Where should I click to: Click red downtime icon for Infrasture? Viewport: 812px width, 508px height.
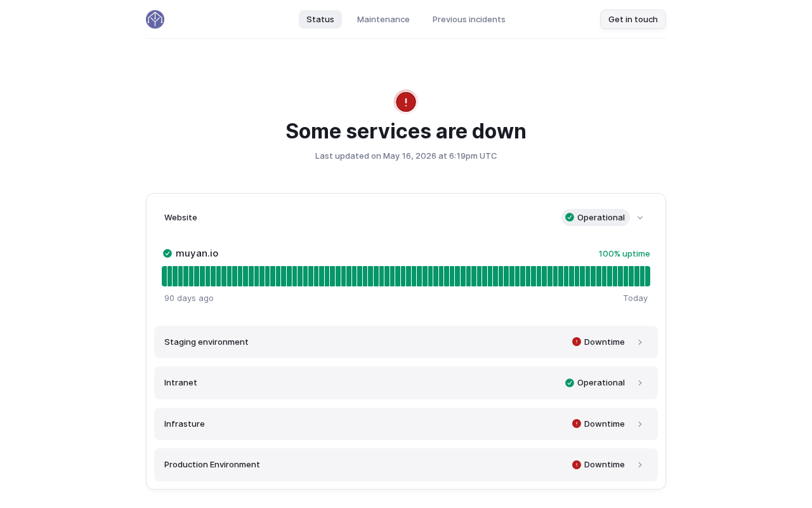577,424
